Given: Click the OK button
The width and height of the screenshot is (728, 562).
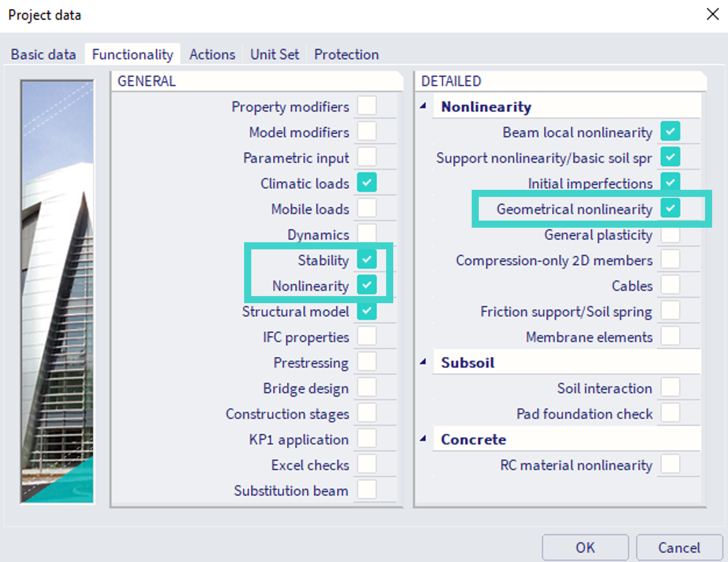Looking at the screenshot, I should 585,547.
